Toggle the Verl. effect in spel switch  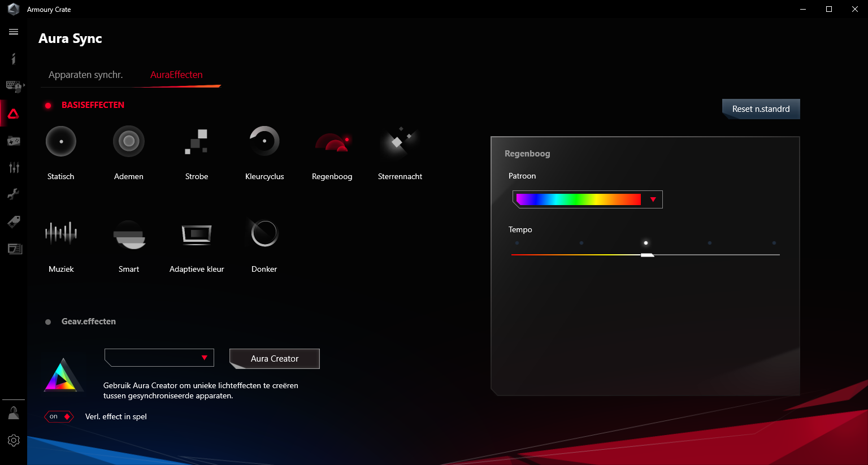59,417
